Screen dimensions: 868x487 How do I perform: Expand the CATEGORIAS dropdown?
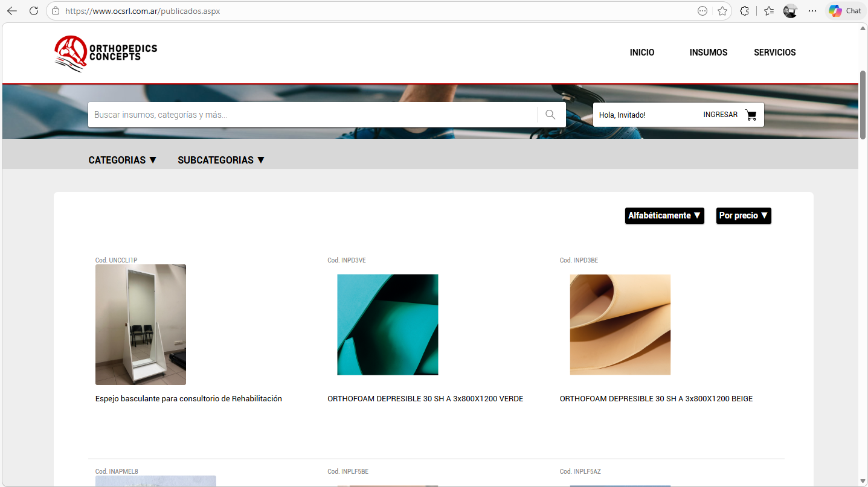point(123,159)
